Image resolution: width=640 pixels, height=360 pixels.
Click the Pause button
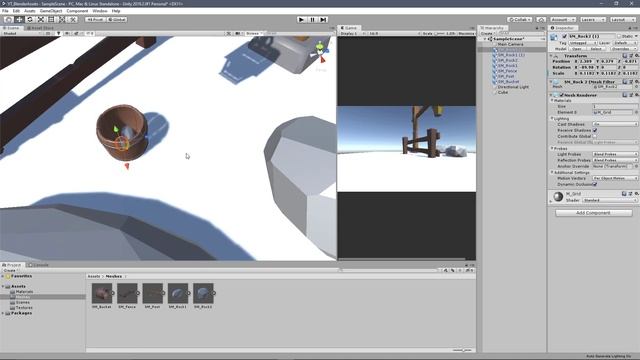coord(313,20)
